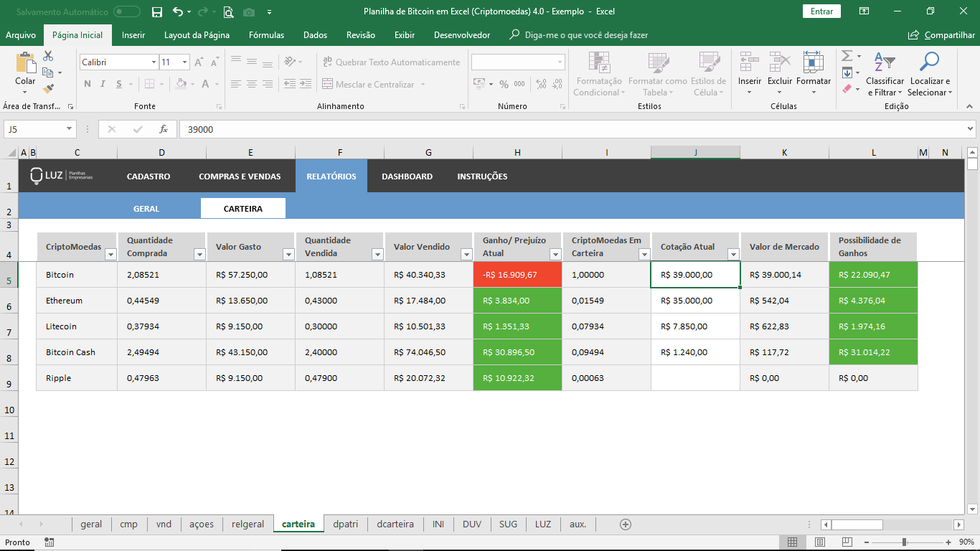This screenshot has width=980, height=551.
Task: Switch to the dcarteira sheet tab
Action: click(395, 524)
